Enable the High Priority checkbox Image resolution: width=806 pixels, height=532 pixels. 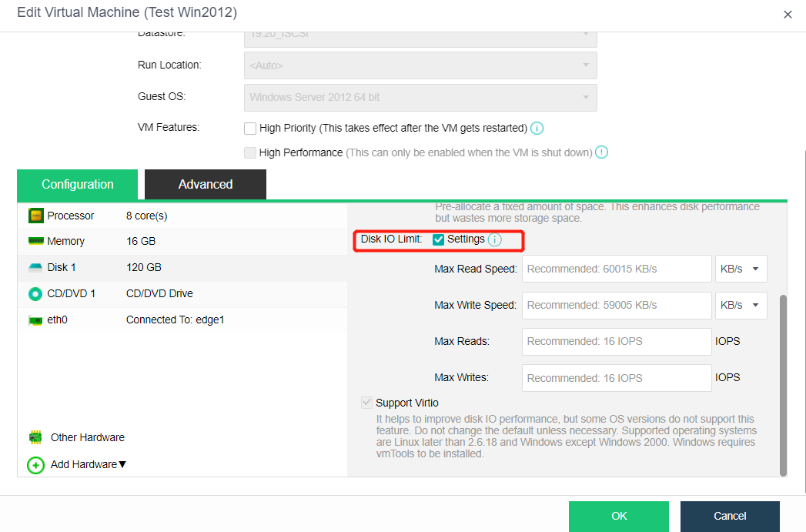[x=250, y=128]
